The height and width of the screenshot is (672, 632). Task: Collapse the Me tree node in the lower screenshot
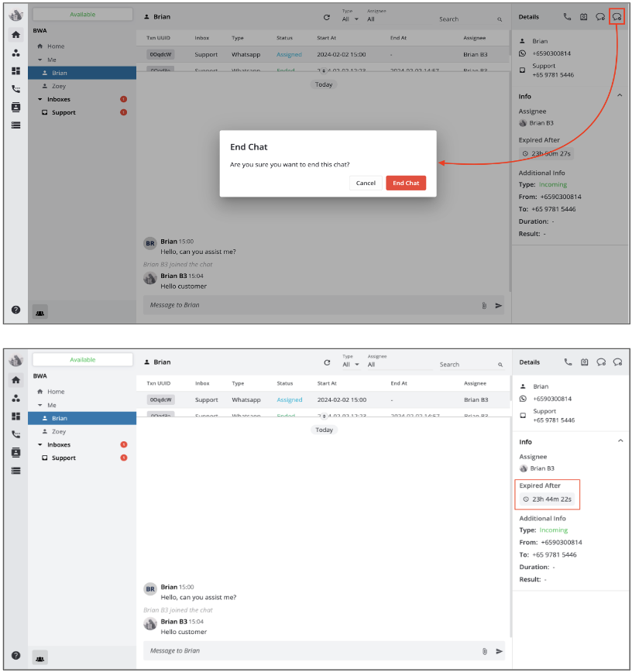39,406
